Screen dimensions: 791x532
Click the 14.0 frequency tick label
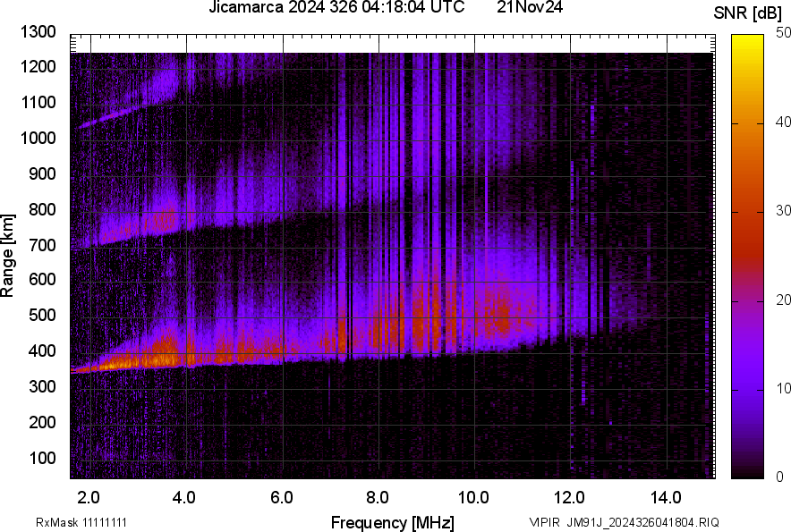[x=667, y=497]
